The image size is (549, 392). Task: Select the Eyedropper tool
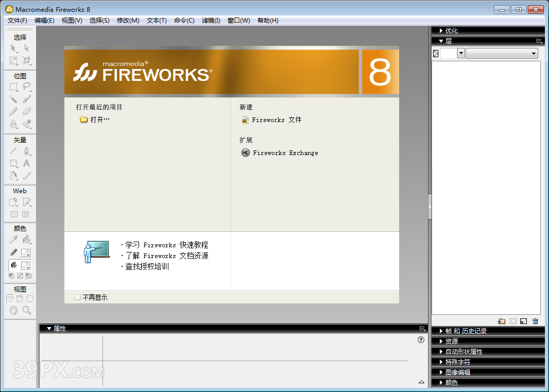click(13, 240)
